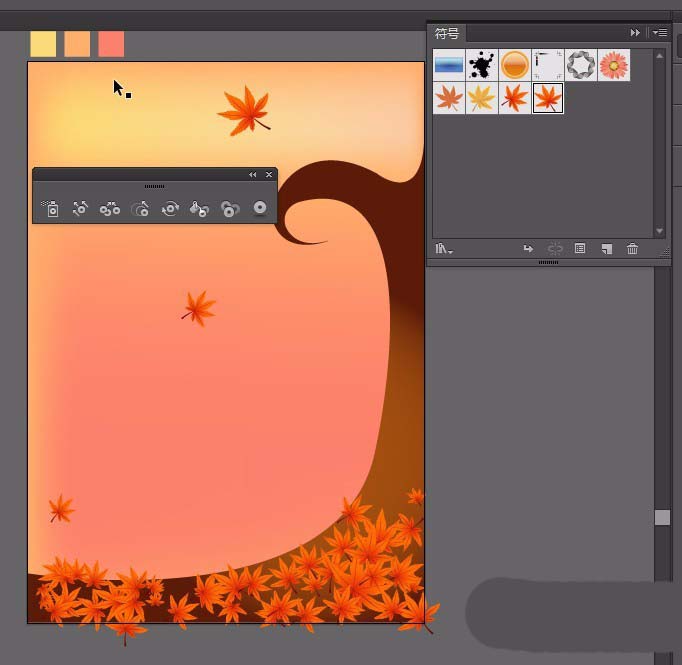Open the Symbol Libraries menu

click(x=444, y=249)
